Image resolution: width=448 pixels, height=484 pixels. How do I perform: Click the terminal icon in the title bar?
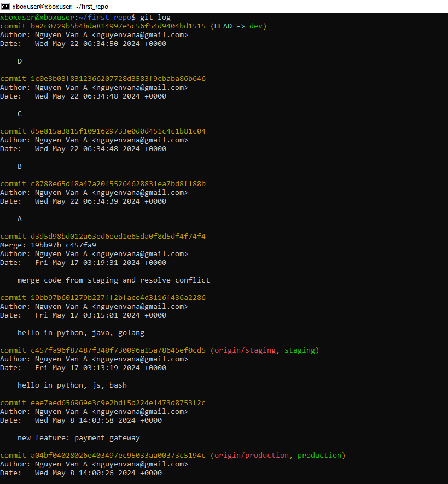5,6
